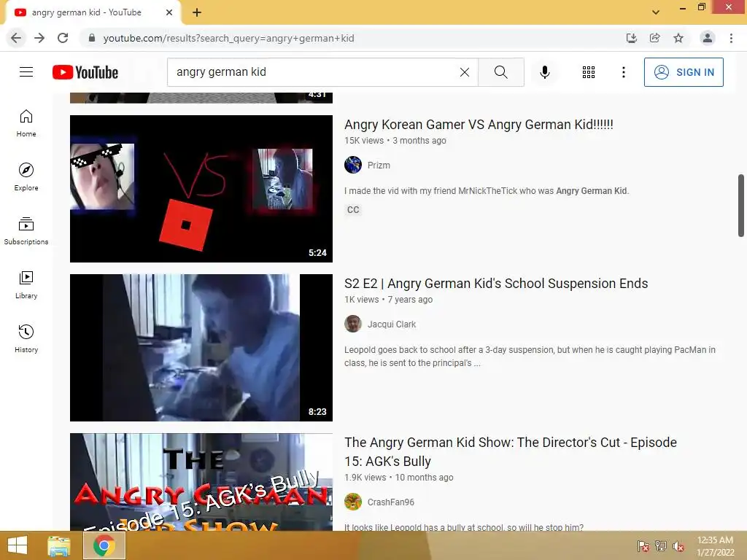Open Director's Cut Episode 15 title
Screen dimensions: 747x560
[511, 451]
